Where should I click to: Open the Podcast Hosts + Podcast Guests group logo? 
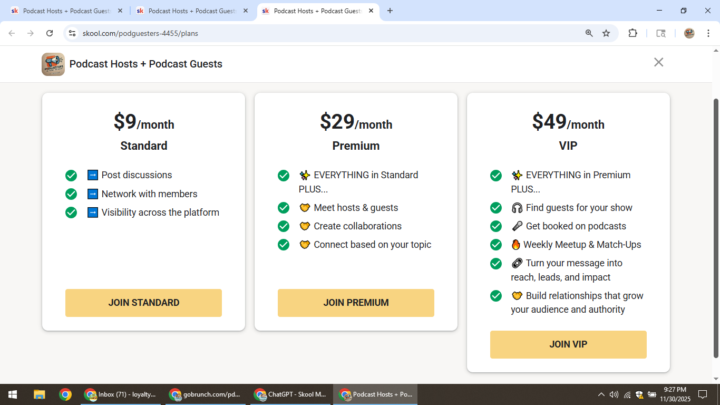53,64
